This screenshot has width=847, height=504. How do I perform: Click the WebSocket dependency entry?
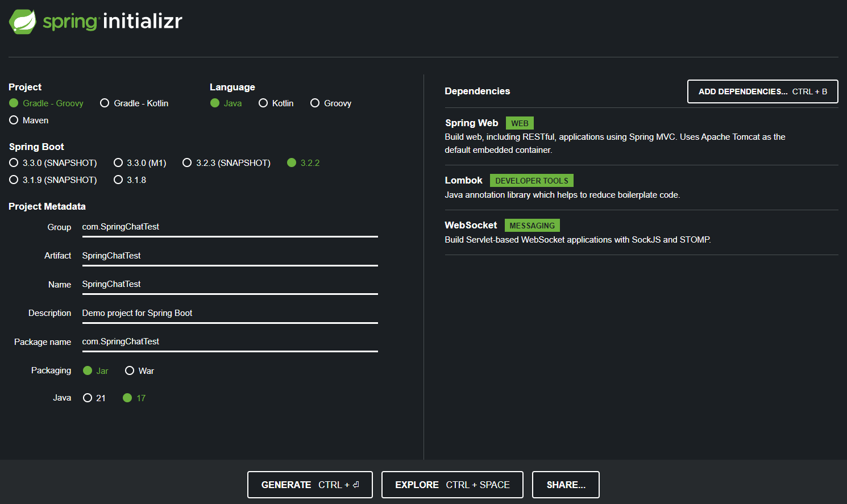coord(641,232)
